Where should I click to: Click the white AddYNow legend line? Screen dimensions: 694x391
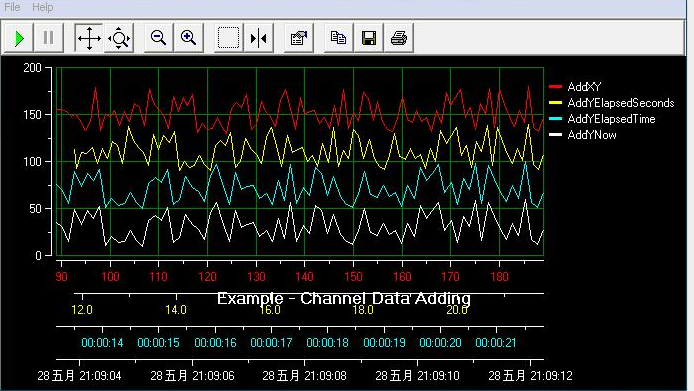point(555,134)
